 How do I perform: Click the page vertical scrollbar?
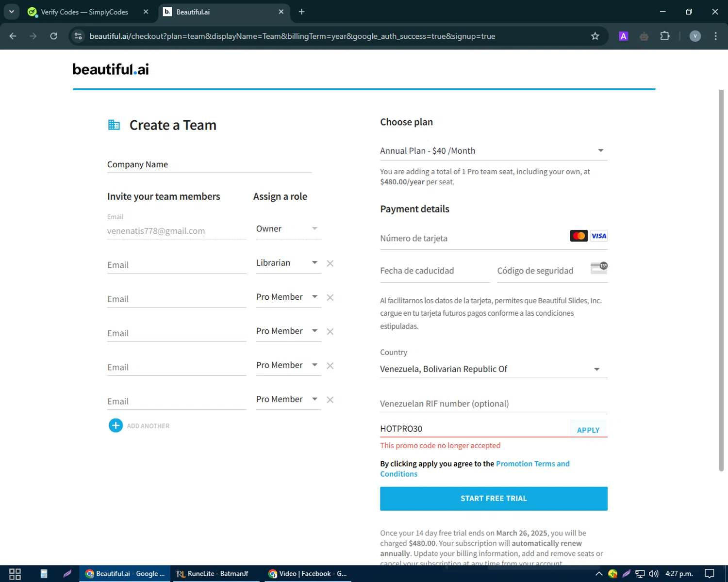coord(721,280)
